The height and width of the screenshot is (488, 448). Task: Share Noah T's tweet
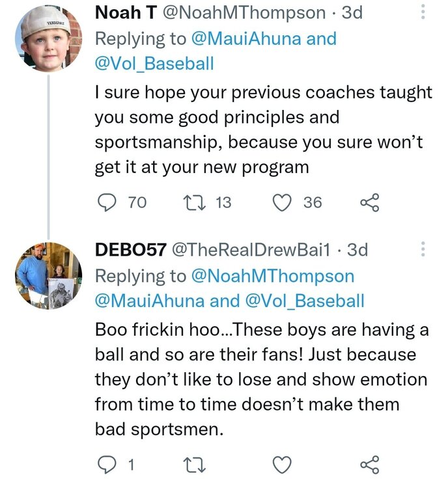pos(369,203)
